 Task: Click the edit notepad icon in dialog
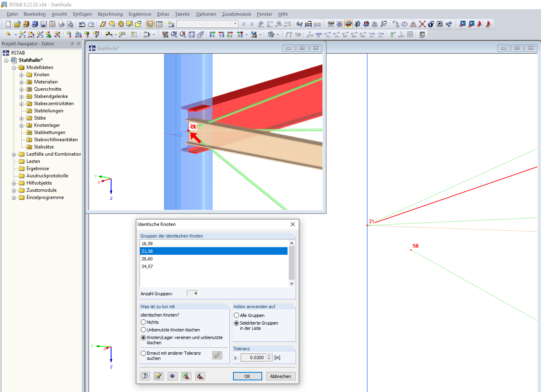click(x=158, y=376)
